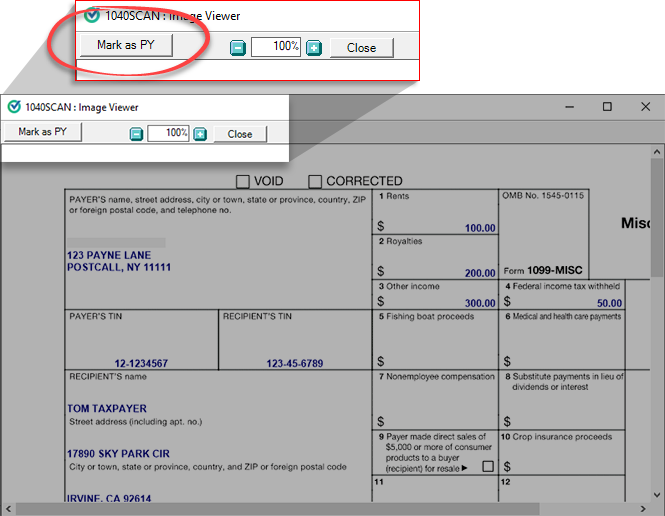665x516 pixels.
Task: Click the horizontal scrollbar left arrow
Action: pyautogui.click(x=8, y=509)
